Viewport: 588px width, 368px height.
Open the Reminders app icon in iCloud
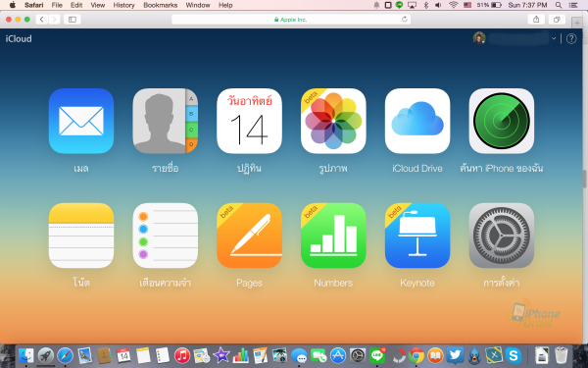(x=165, y=236)
